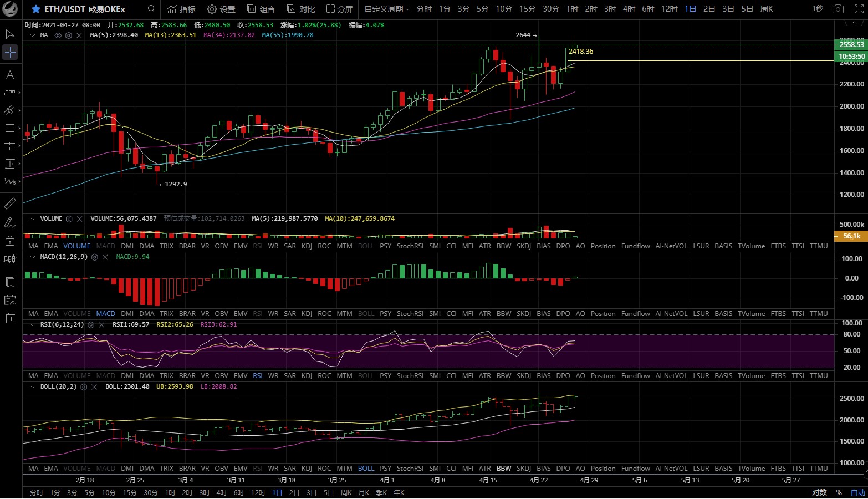
Task: Pick the text annotation tool
Action: [10, 75]
